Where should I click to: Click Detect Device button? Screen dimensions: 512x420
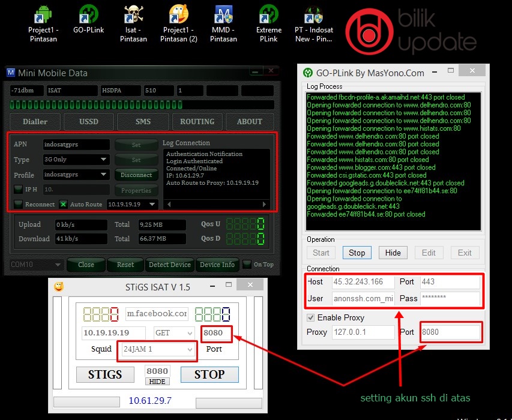point(169,265)
